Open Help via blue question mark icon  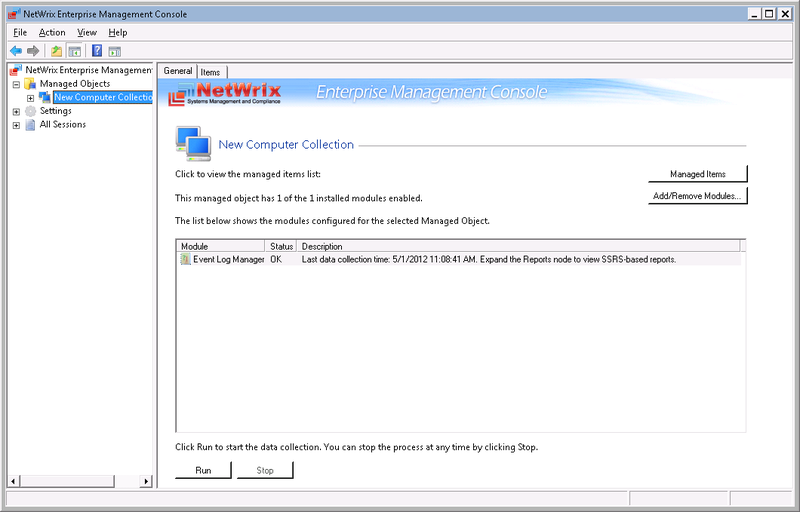tap(97, 51)
